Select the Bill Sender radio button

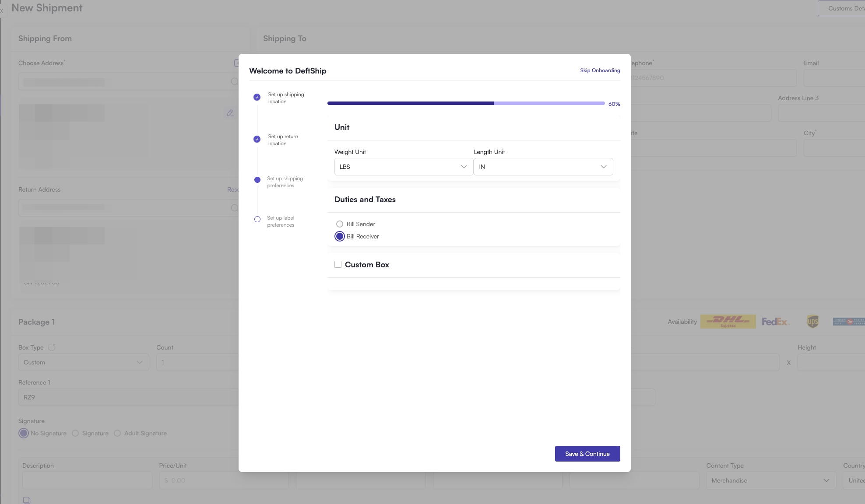[340, 224]
